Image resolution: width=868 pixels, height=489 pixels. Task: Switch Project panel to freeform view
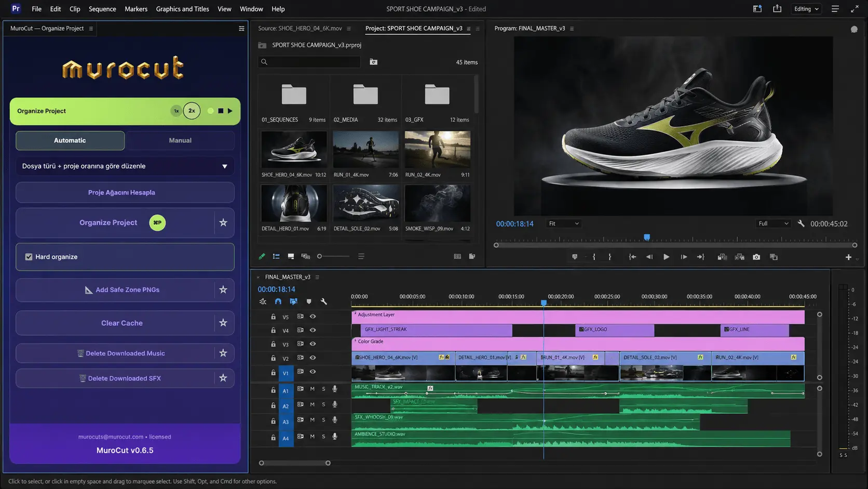pyautogui.click(x=306, y=256)
